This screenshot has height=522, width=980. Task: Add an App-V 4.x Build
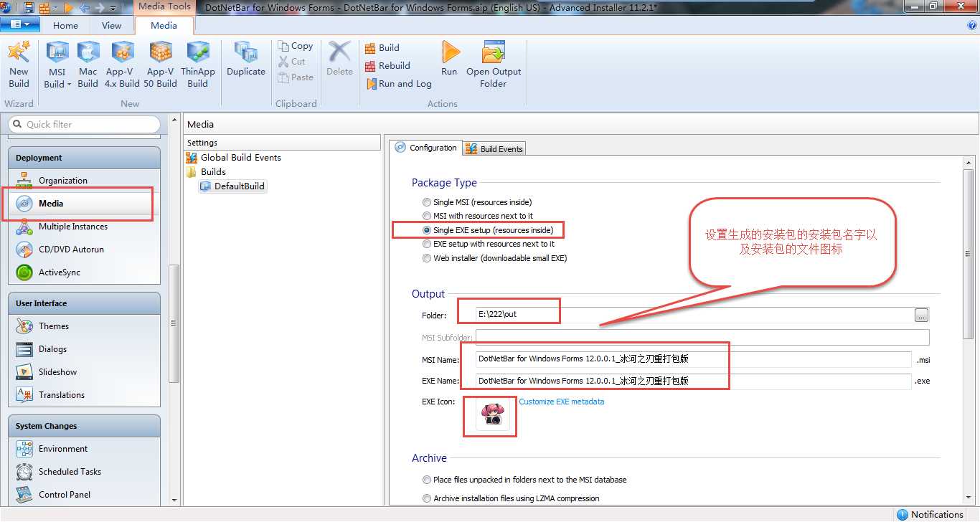pos(122,65)
